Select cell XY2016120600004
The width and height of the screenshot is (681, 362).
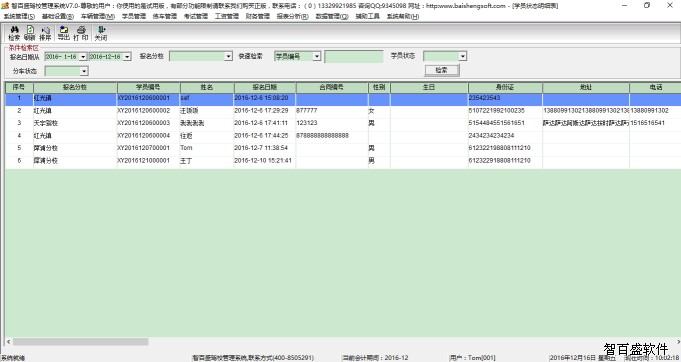pos(149,136)
